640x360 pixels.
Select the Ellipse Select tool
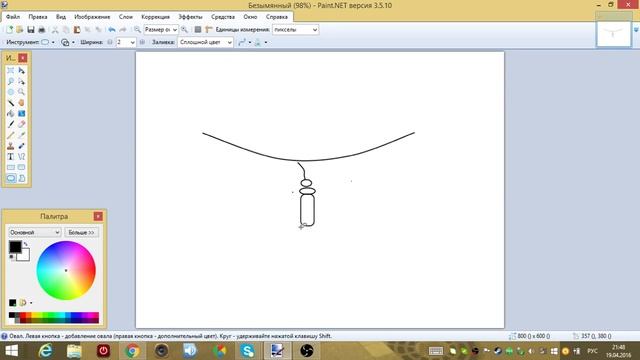[11, 92]
